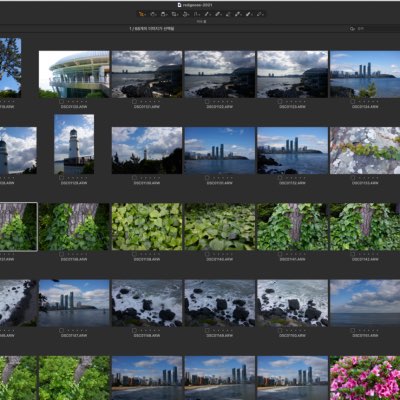The height and width of the screenshot is (400, 400).
Task: Select the first rocky coast thumbnail
Action: tap(147, 74)
